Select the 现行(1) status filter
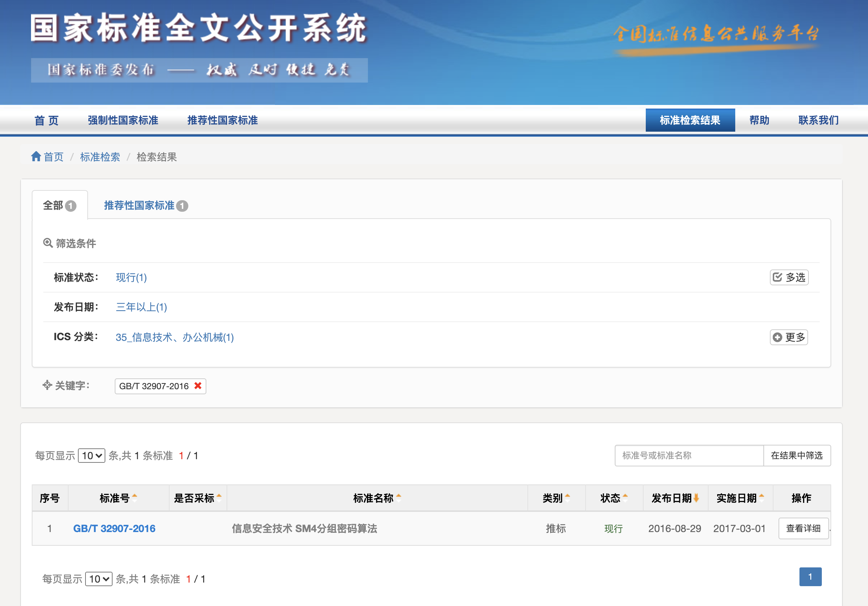868x606 pixels. 131,277
